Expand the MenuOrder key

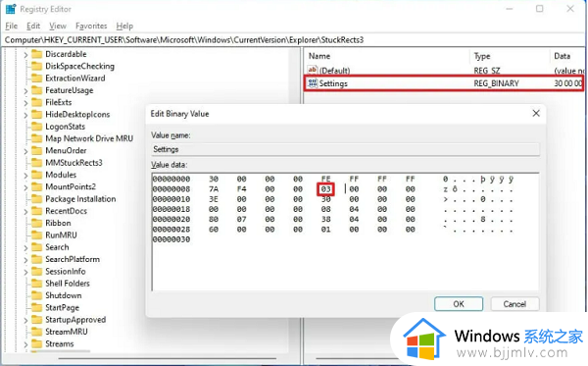click(25, 151)
